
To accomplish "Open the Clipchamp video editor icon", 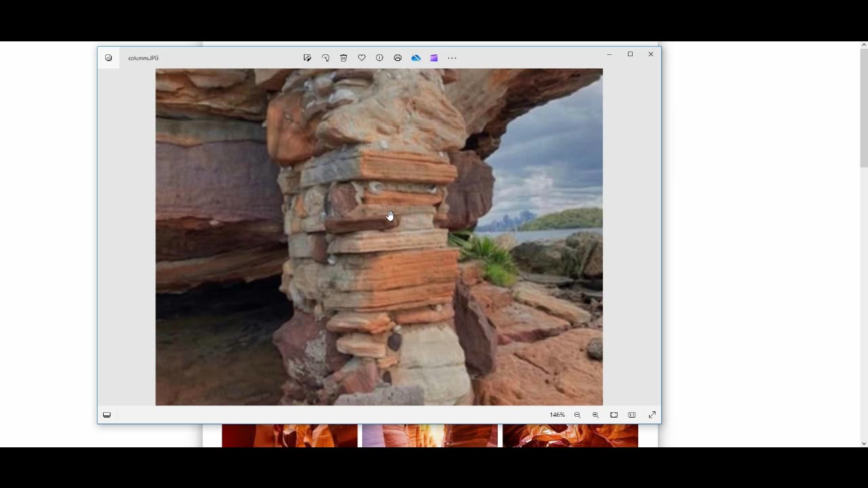I will click(434, 58).
